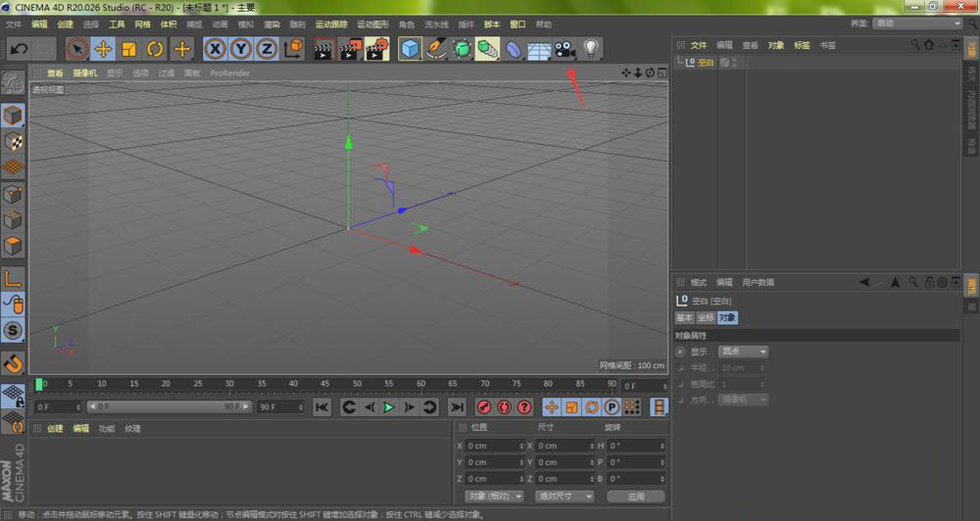
Task: Click the Play Forwards green button
Action: [x=389, y=407]
